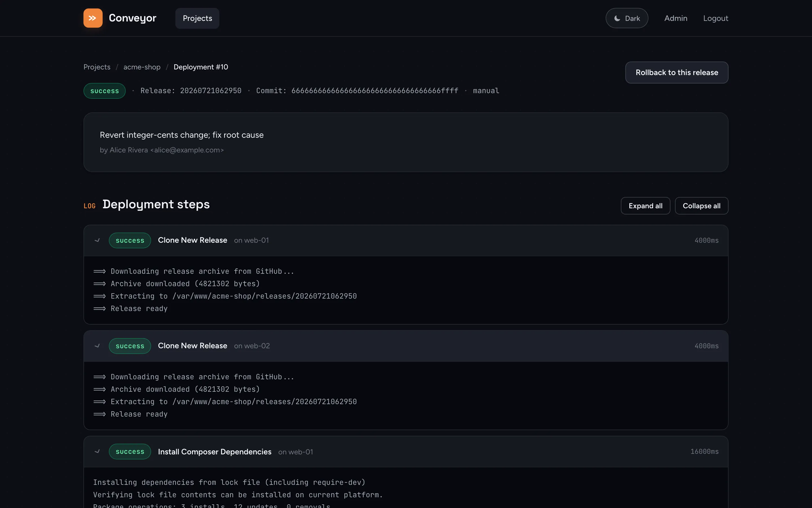Click the moon icon in theme toggle

click(x=617, y=18)
